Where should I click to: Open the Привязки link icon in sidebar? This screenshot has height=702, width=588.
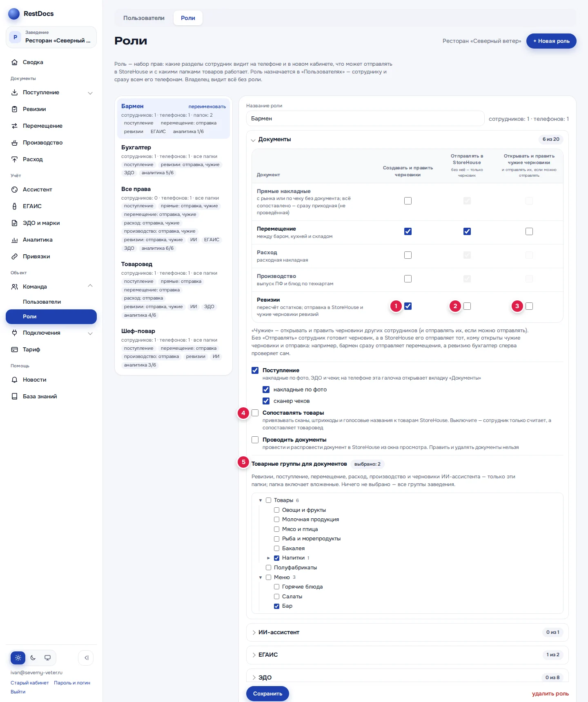point(15,257)
